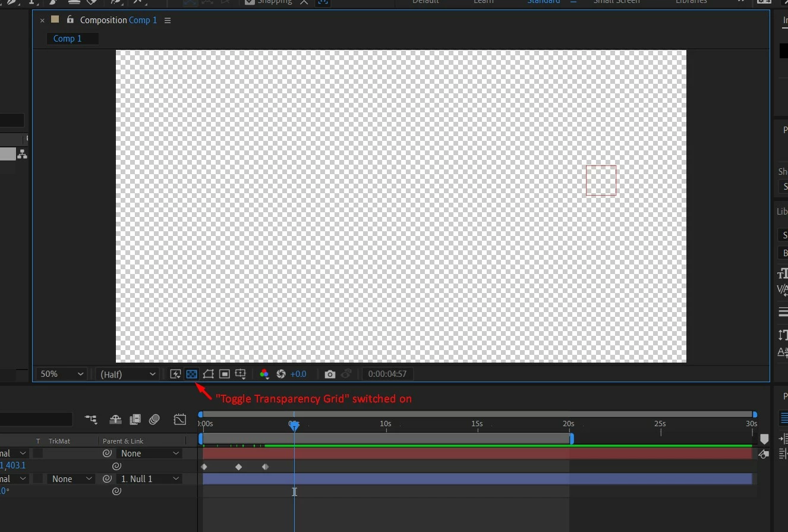Click pick whip beside '1. Null 1' dropdown

(107, 479)
